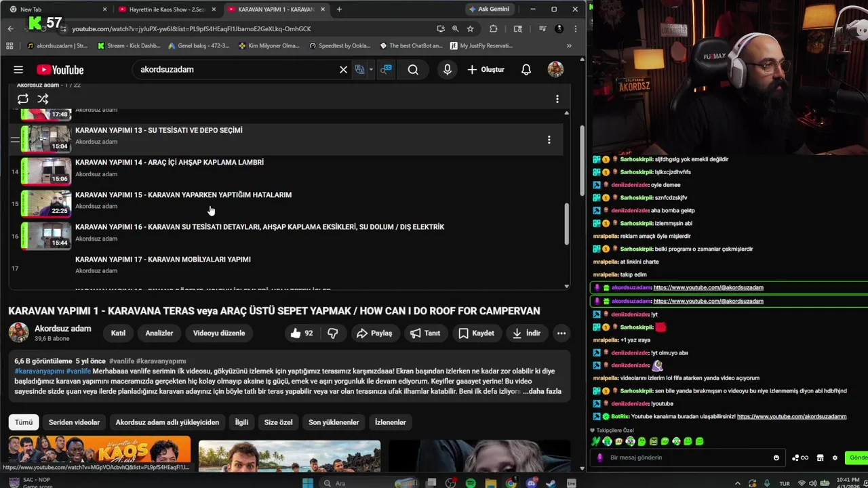This screenshot has height=488, width=868.
Task: Click the Katıl join button
Action: point(118,333)
